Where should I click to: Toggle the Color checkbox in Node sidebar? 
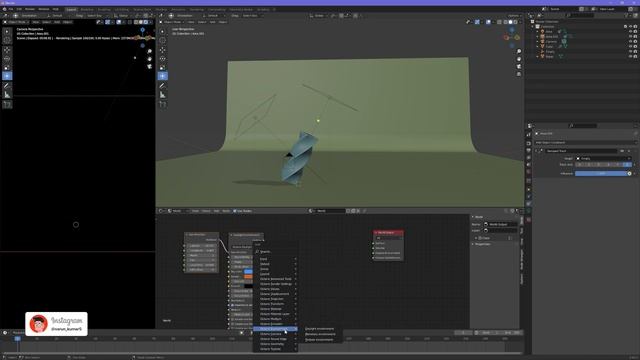tap(480, 238)
